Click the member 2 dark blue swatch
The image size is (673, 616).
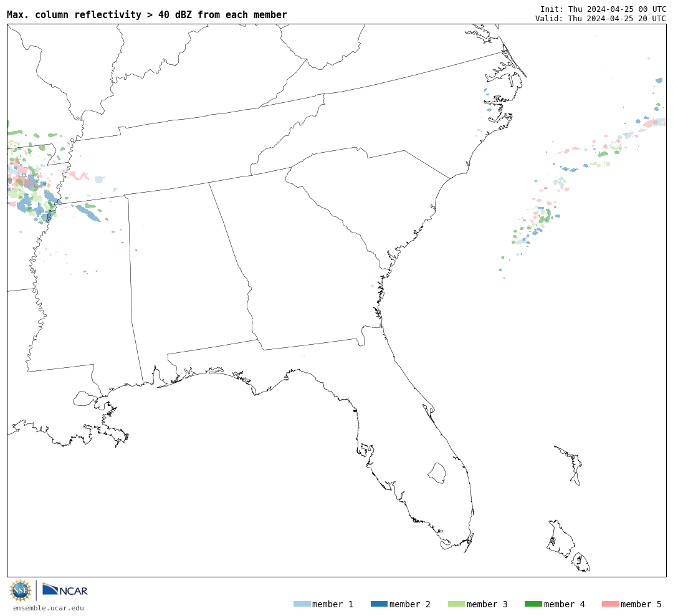(x=379, y=604)
